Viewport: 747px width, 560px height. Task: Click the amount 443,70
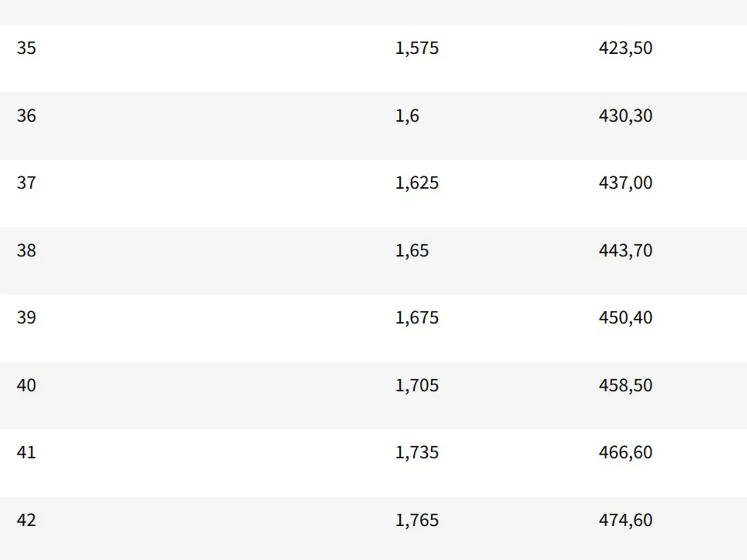pos(625,251)
